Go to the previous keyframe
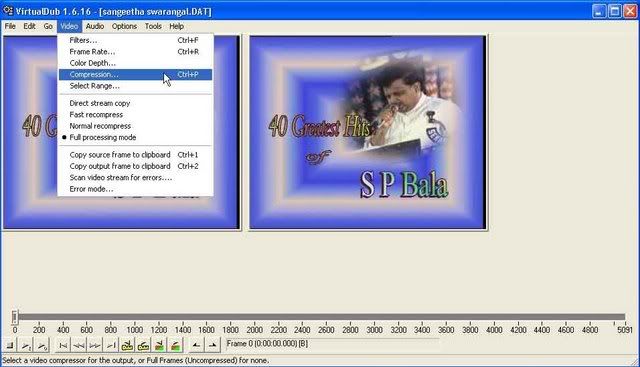 127,345
